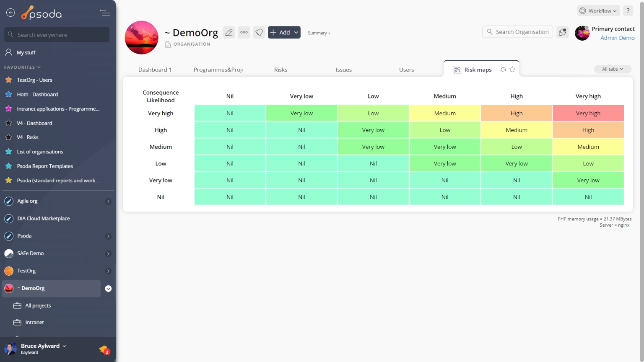Image resolution: width=644 pixels, height=362 pixels.
Task: Open the Workflow dropdown
Action: [x=598, y=11]
